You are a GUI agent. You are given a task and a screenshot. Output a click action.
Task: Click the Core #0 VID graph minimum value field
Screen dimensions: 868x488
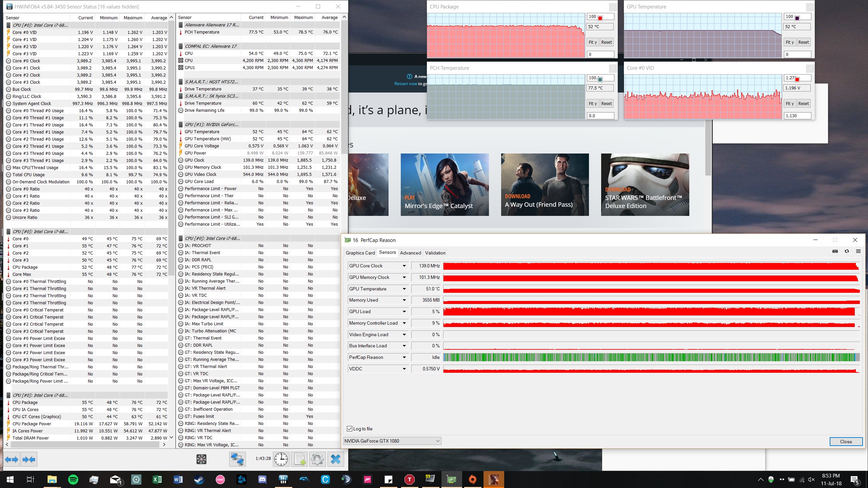point(797,116)
